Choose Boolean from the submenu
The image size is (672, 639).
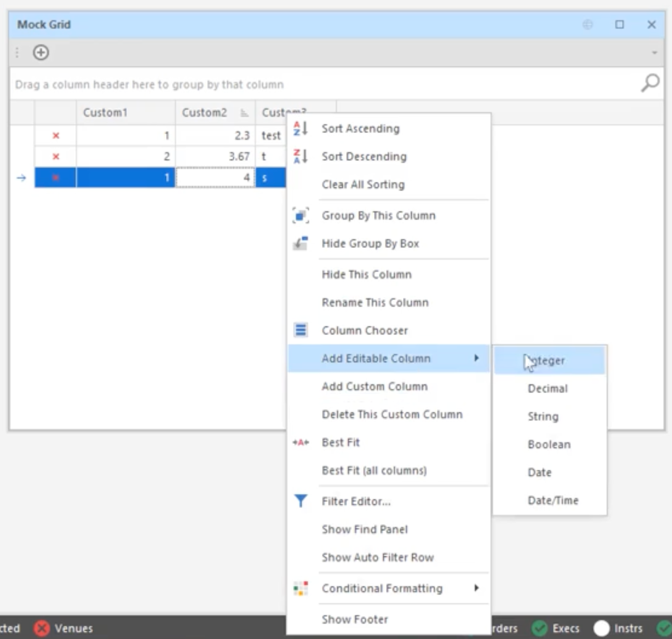(x=549, y=445)
